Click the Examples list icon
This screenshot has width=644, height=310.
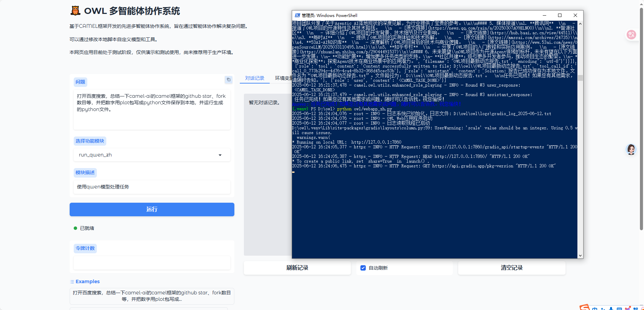(x=72, y=281)
